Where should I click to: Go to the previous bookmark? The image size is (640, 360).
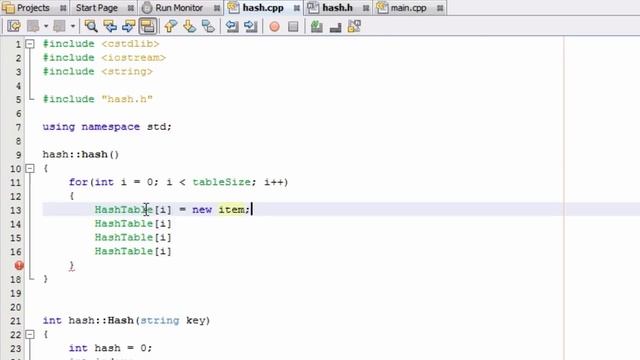point(170,27)
